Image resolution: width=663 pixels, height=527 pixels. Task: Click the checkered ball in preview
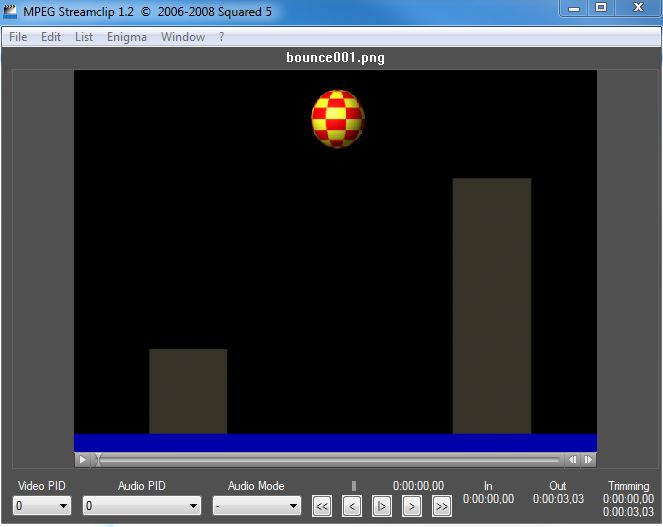coord(338,119)
